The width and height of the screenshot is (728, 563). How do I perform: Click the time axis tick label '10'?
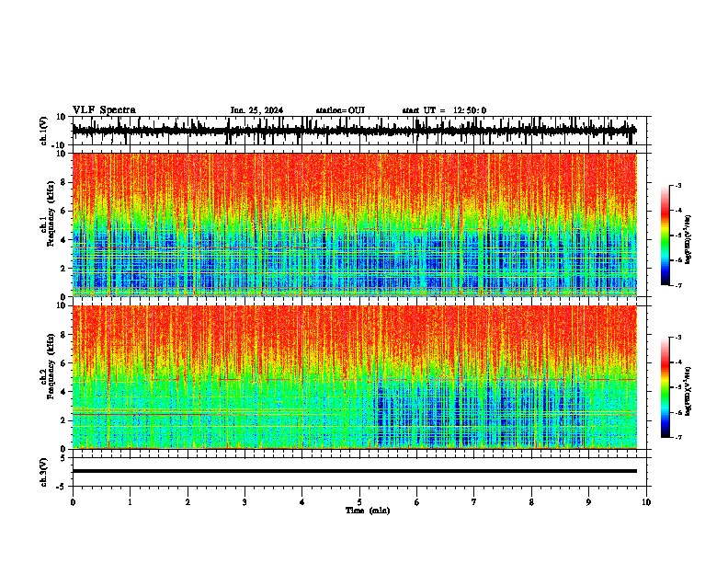click(x=646, y=502)
